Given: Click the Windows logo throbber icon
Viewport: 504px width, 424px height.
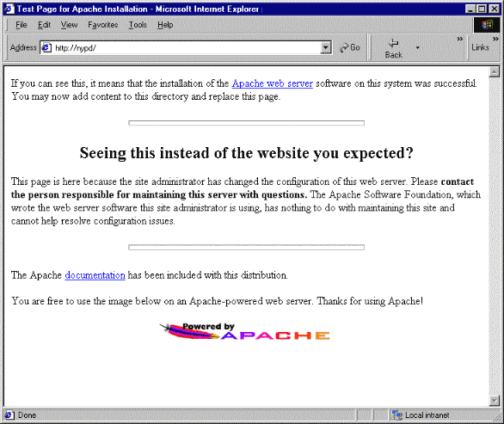Looking at the screenshot, I should [x=487, y=25].
